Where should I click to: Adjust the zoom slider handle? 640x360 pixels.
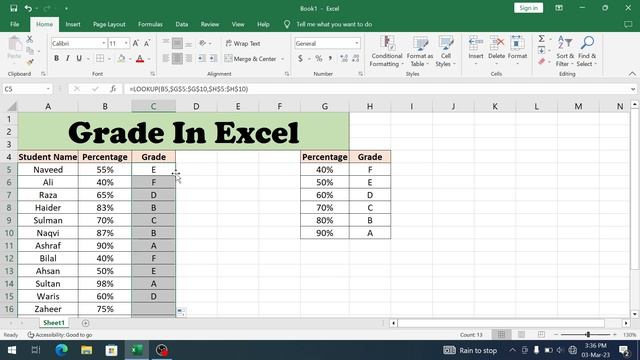click(x=588, y=335)
